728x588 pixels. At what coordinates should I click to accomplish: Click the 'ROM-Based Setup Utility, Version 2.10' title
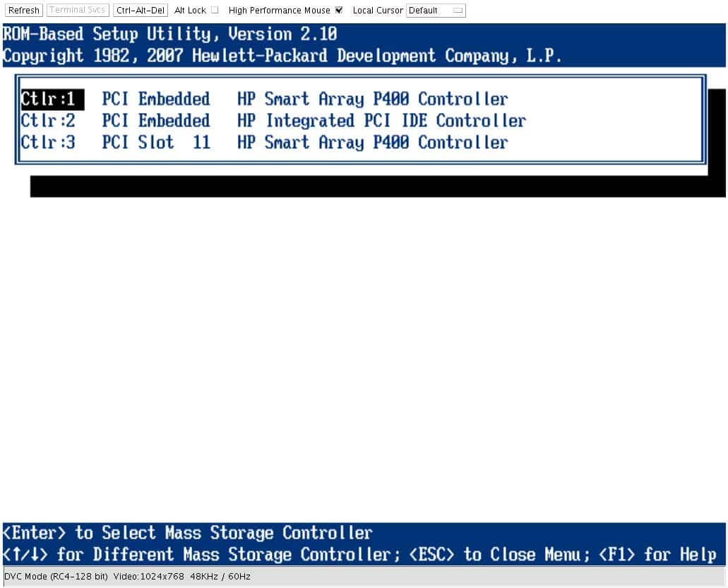coord(170,35)
